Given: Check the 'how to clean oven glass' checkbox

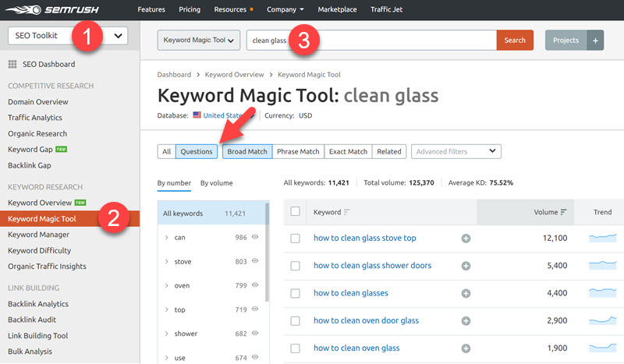Looking at the screenshot, I should tap(295, 348).
